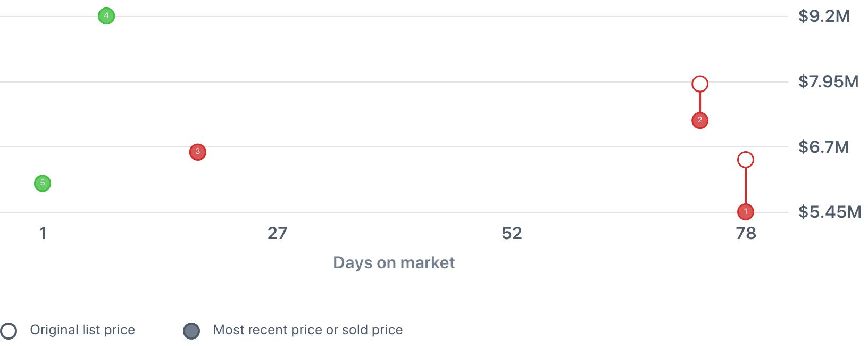Click the 52 days x-axis tick label

(512, 233)
